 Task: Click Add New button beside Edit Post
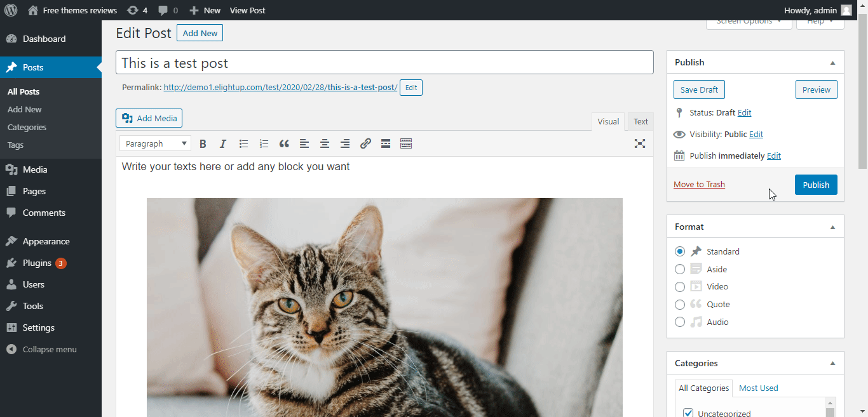(200, 33)
